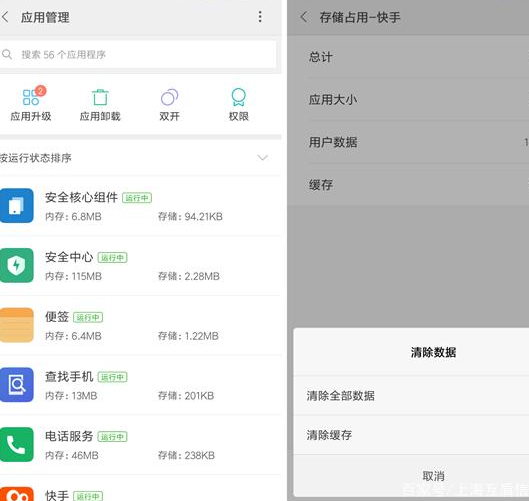Tap 存储: 94.21KB value
The width and height of the screenshot is (529, 501).
pyautogui.click(x=190, y=217)
